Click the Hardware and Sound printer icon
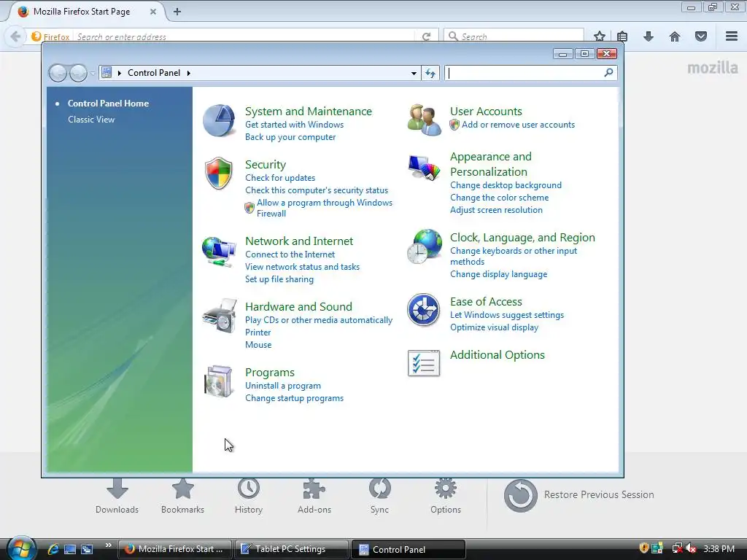Image resolution: width=747 pixels, height=560 pixels. point(219,316)
